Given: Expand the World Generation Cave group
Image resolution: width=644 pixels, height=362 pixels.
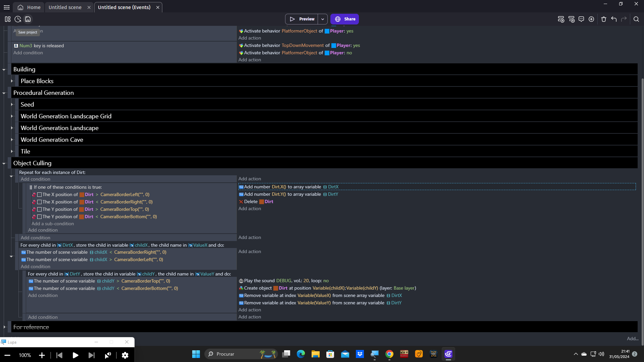Looking at the screenshot, I should pyautogui.click(x=12, y=139).
